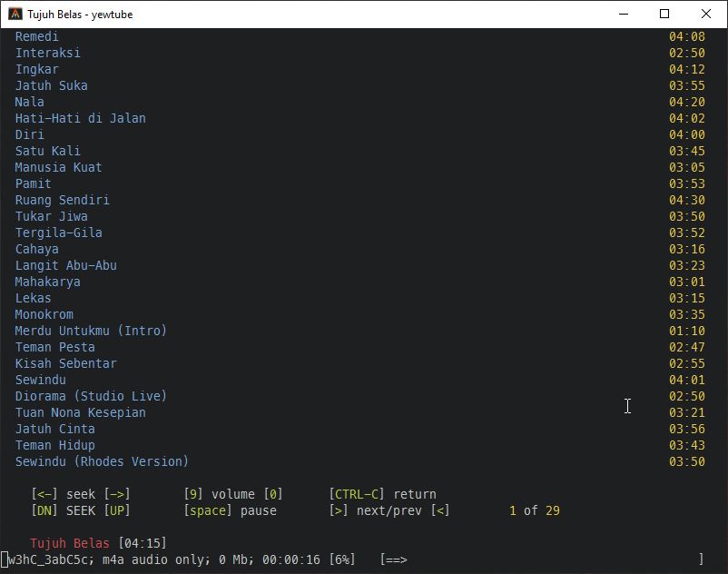Click the Diorama (Studio Live) entry
Image resolution: width=728 pixels, height=574 pixels.
click(91, 396)
